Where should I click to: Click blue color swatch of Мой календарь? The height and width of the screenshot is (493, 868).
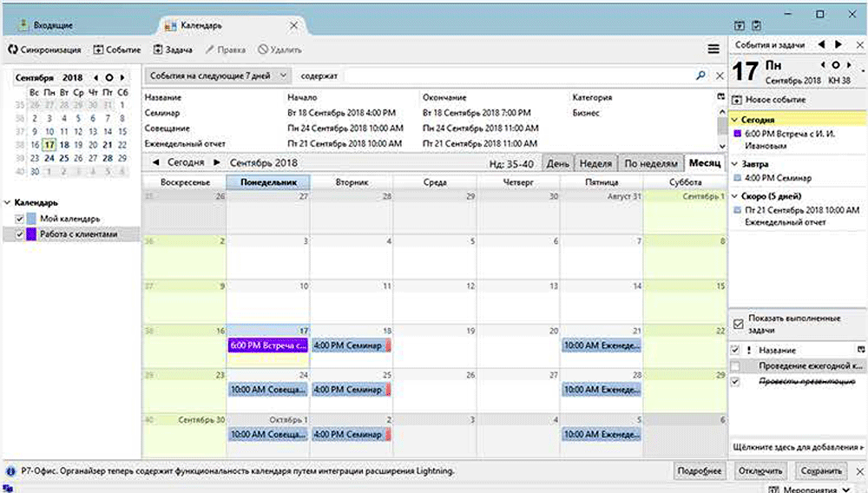coord(31,219)
